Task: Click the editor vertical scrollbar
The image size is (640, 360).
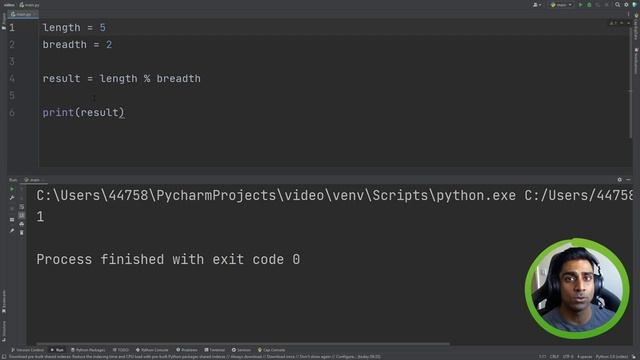Action: point(631,82)
